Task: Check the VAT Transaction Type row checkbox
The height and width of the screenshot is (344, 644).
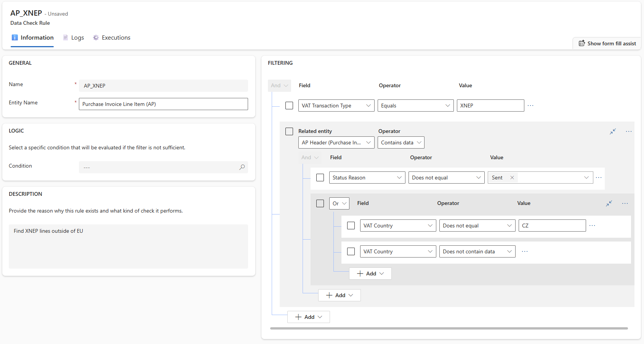Action: coord(289,106)
